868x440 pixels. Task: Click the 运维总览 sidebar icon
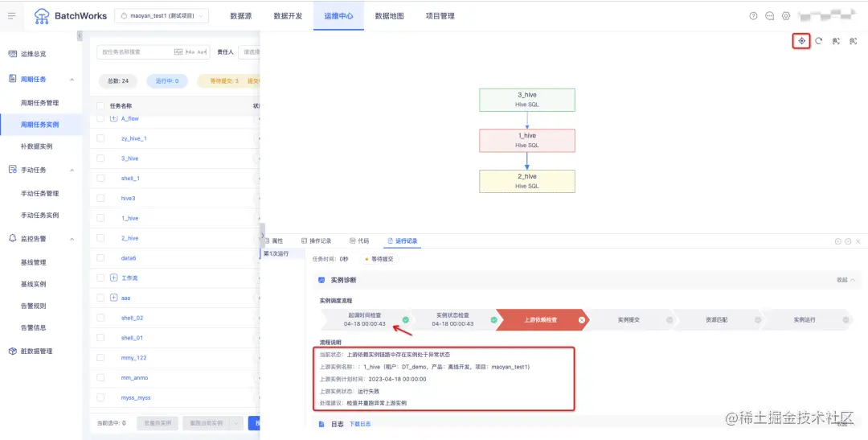pos(12,54)
